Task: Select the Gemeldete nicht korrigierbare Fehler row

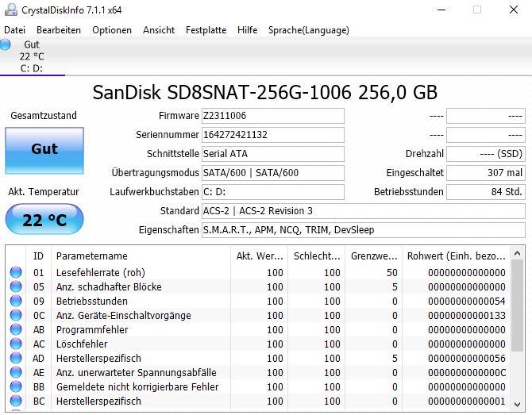Action: coord(259,386)
